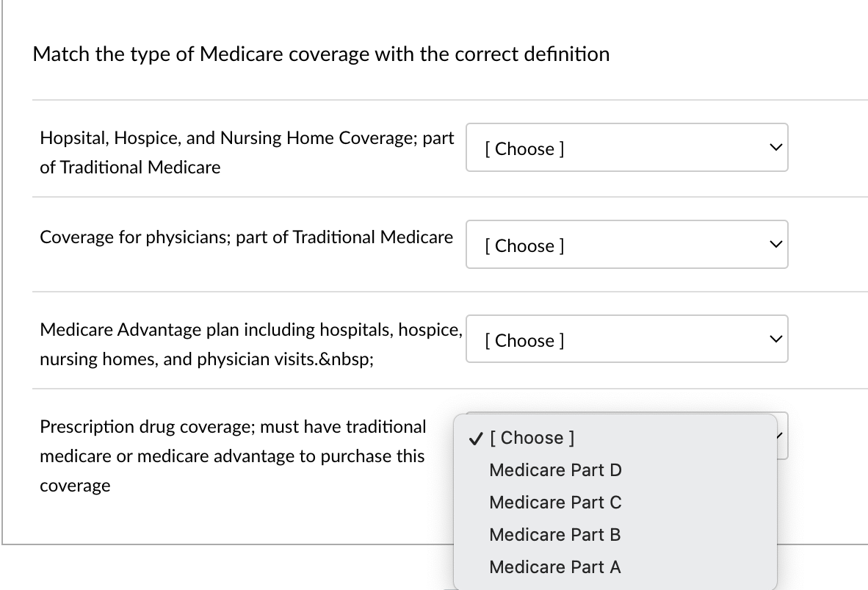Click the first Choose placeholder text

click(x=522, y=148)
